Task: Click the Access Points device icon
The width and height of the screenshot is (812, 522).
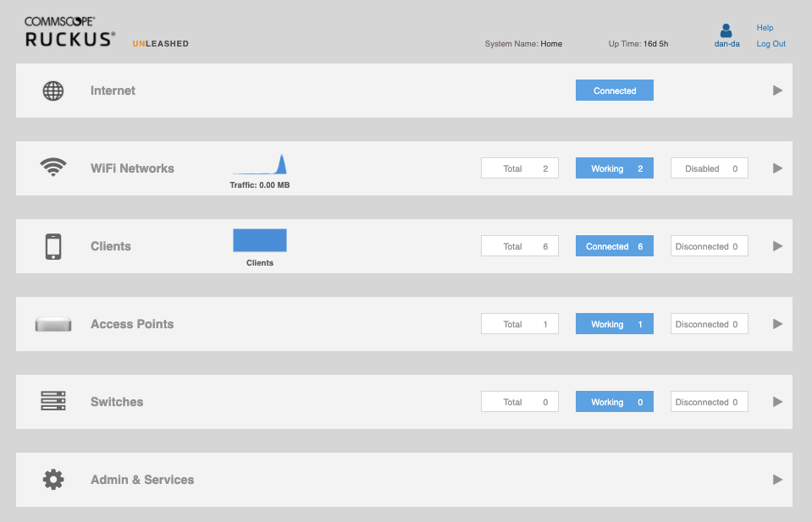Action: [x=53, y=324]
